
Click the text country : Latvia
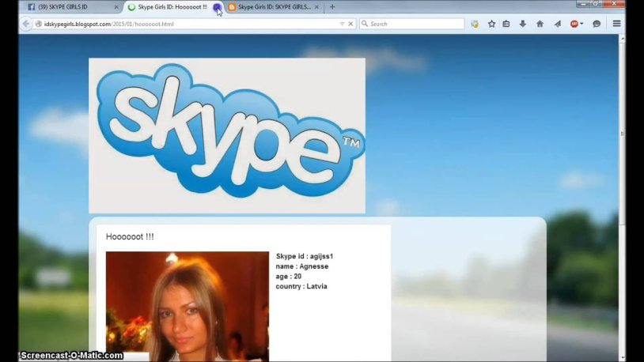click(x=301, y=286)
